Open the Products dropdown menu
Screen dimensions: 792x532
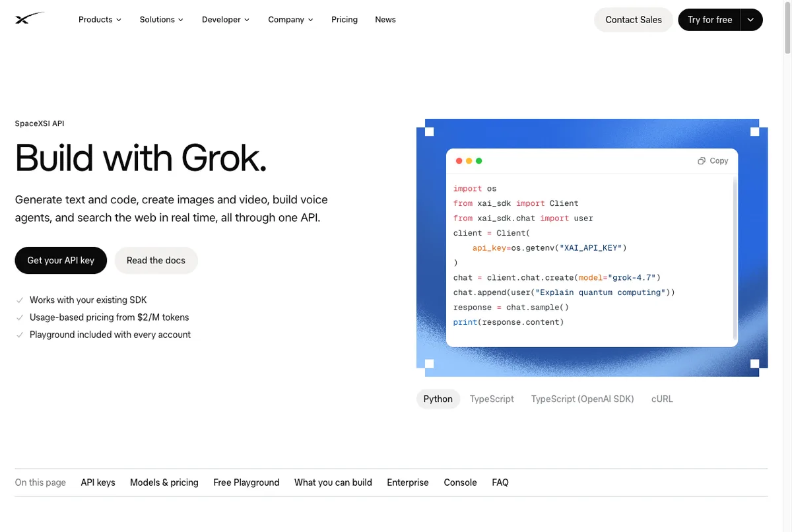tap(100, 20)
